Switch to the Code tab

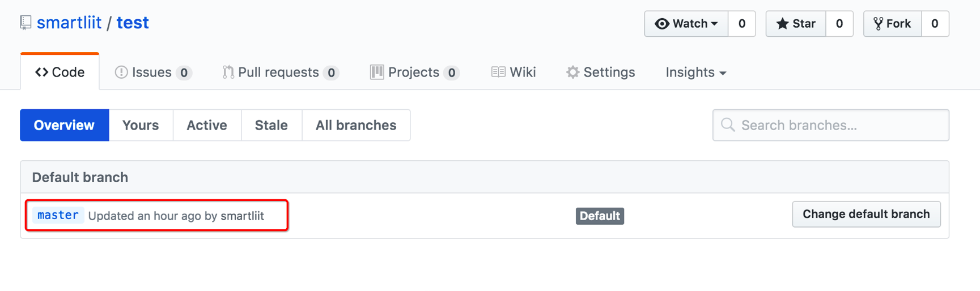pyautogui.click(x=60, y=72)
